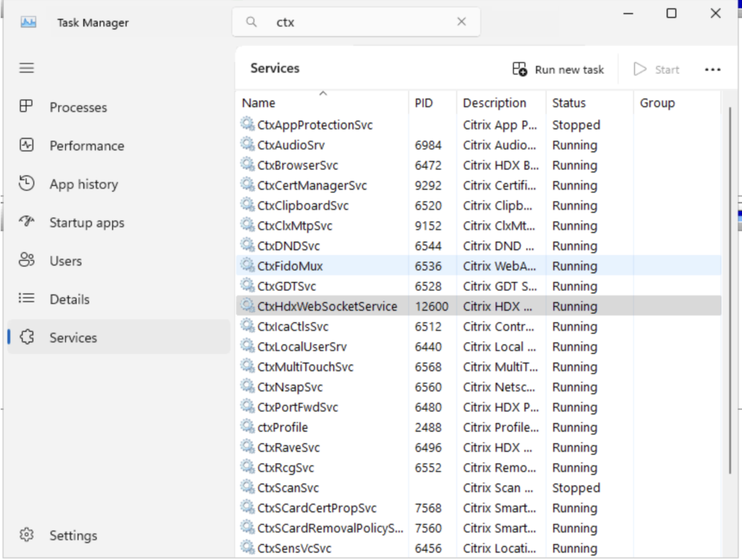Viewport: 742px width, 560px height.
Task: Click the vertical scrollbar of services list
Action: pos(730,291)
